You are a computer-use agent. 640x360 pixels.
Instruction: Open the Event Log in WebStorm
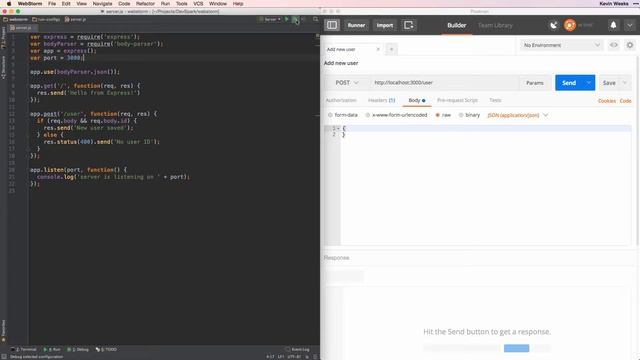[298, 349]
